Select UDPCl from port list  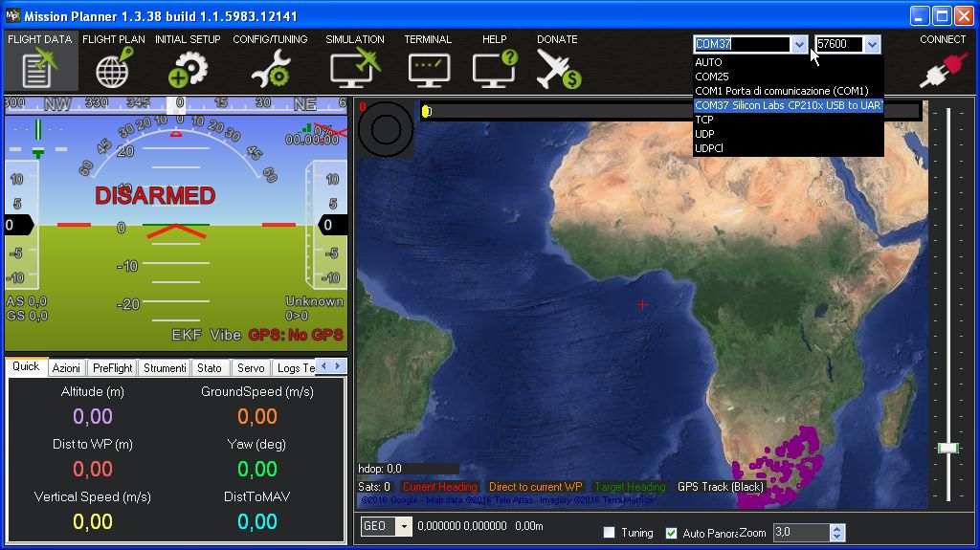(788, 148)
